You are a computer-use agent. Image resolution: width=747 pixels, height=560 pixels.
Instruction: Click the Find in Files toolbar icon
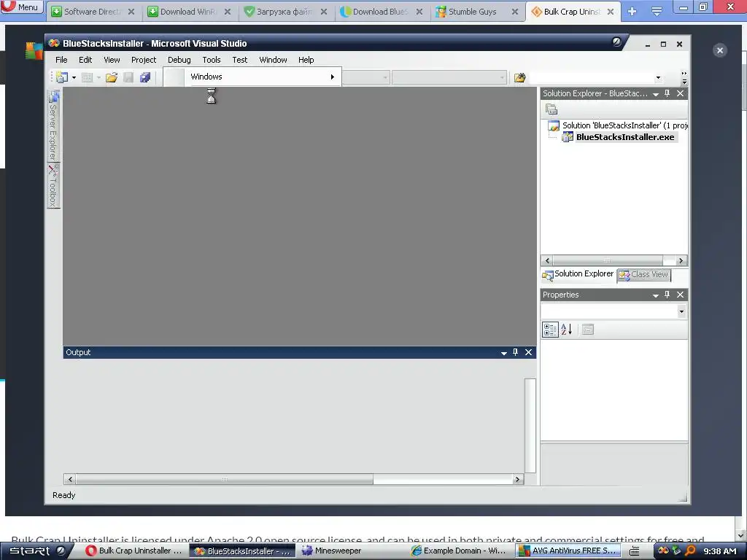tap(519, 77)
